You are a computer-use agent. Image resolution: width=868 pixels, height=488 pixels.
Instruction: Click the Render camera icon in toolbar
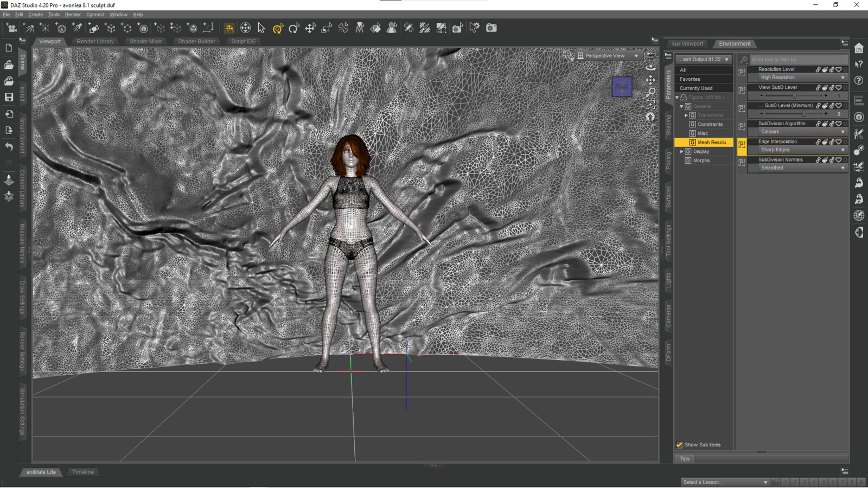click(492, 28)
